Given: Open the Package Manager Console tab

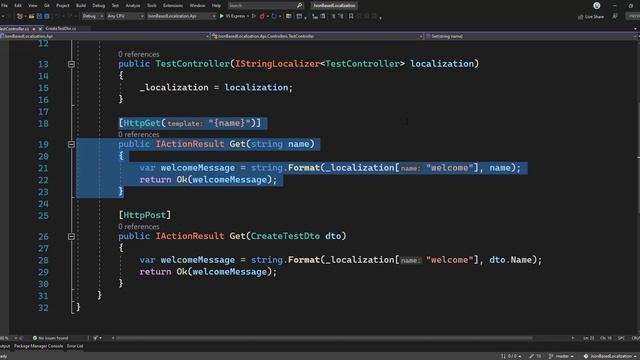Looking at the screenshot, I should point(38,346).
